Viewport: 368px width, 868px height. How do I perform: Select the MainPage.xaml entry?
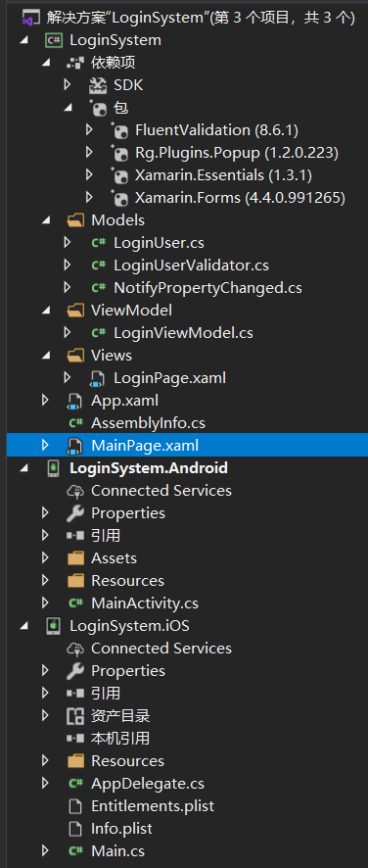tap(145, 445)
